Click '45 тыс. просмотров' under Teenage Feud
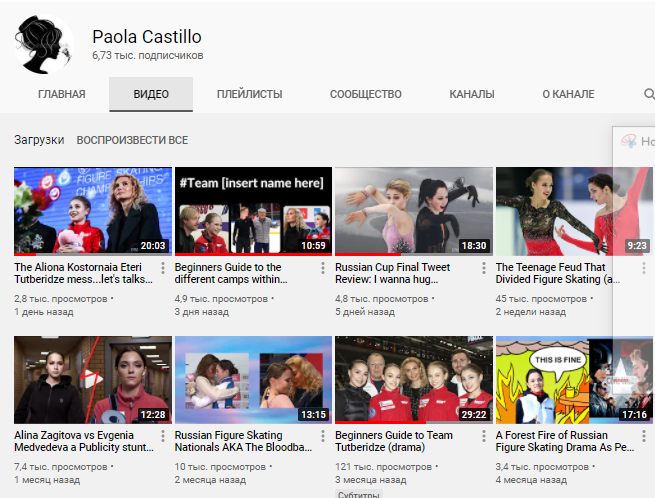The image size is (655, 498). [541, 299]
